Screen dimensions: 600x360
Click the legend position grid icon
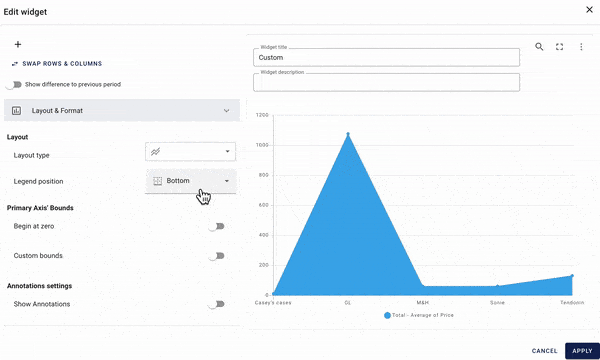point(157,181)
